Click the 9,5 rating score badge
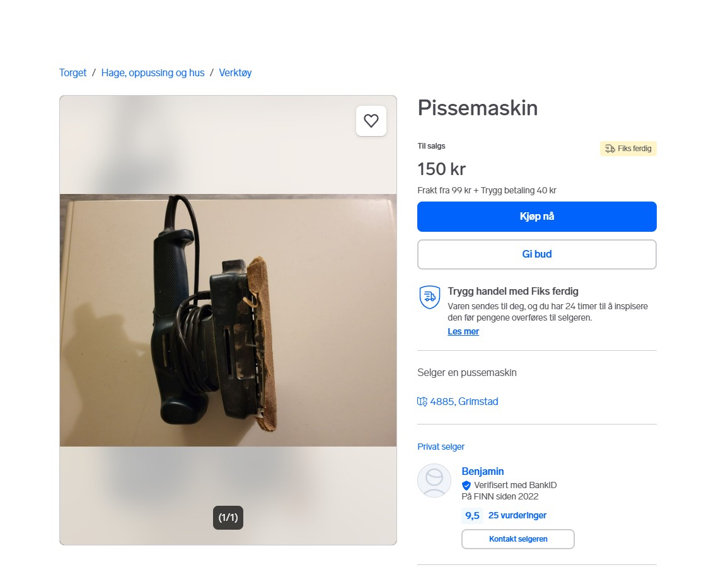 tap(472, 516)
